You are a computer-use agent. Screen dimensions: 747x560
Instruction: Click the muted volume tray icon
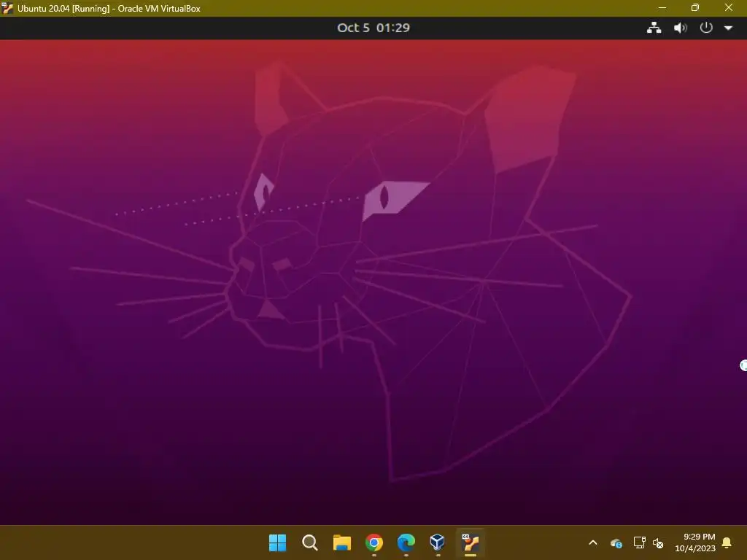pyautogui.click(x=658, y=542)
